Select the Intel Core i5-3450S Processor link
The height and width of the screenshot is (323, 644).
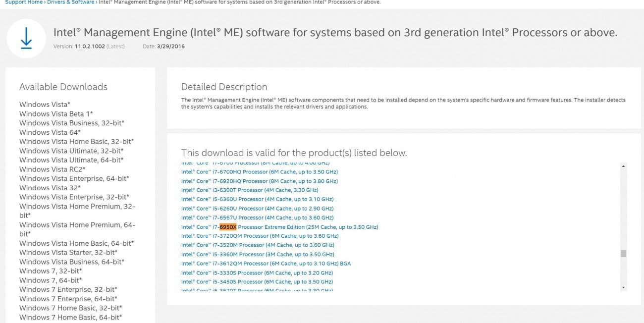[257, 281]
